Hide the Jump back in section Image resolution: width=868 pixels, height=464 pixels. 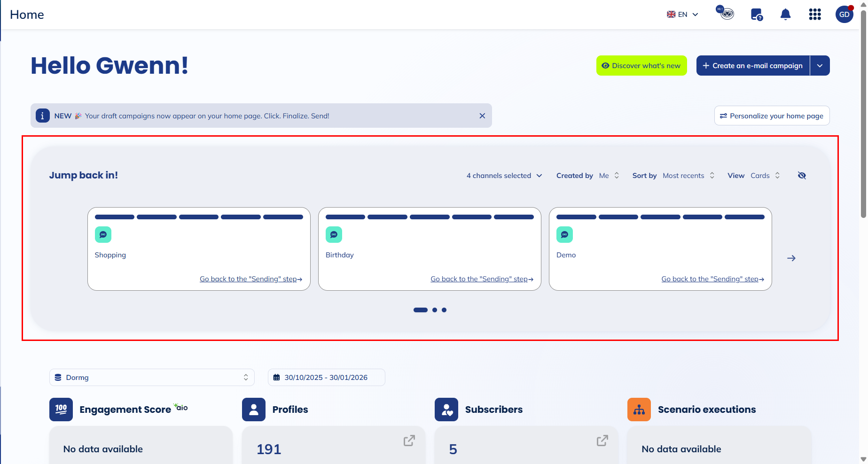click(802, 176)
